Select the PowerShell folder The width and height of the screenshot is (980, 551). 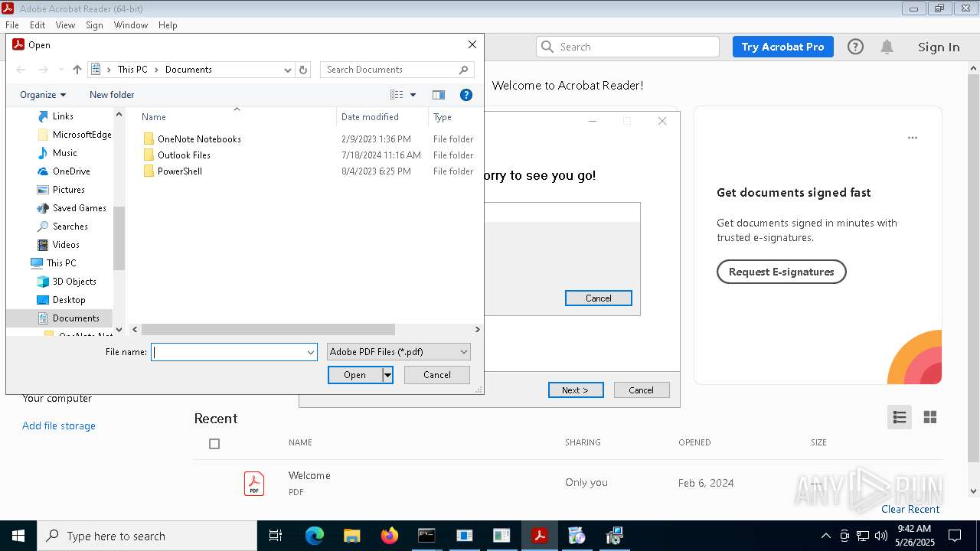tap(180, 171)
